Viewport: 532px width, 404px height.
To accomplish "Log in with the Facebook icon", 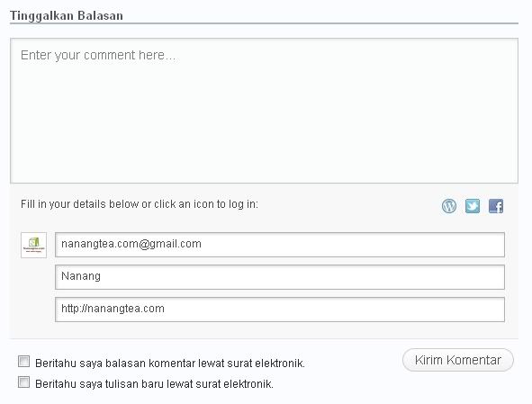I will [496, 206].
